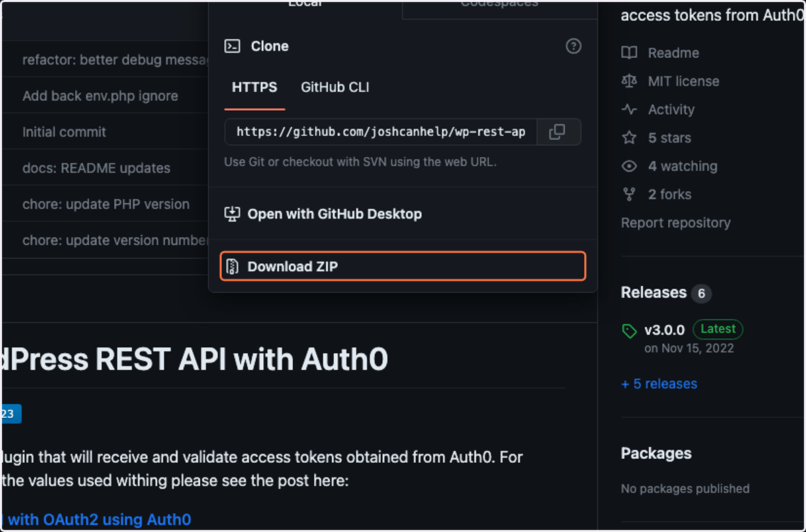806x532 pixels.
Task: Open commit 'chore: update PHP version'
Action: pyautogui.click(x=105, y=204)
